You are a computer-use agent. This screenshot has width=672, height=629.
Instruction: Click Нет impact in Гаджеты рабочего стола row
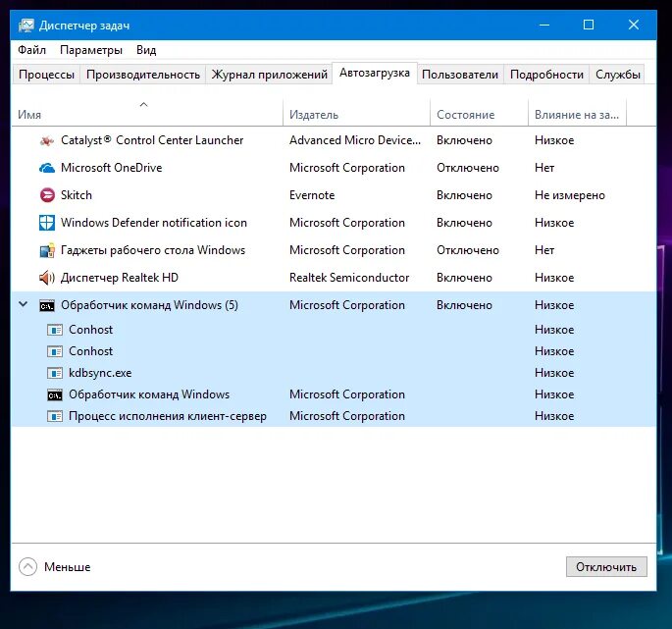pos(544,250)
